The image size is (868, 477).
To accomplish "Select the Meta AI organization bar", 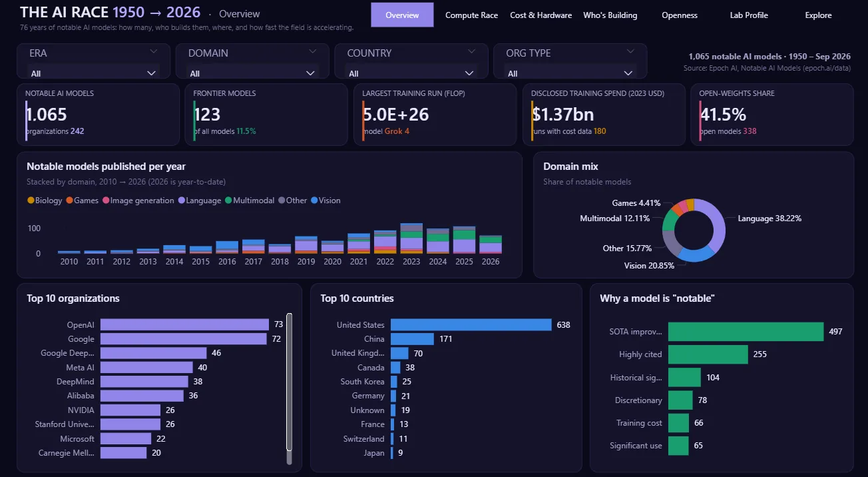I will coord(146,367).
